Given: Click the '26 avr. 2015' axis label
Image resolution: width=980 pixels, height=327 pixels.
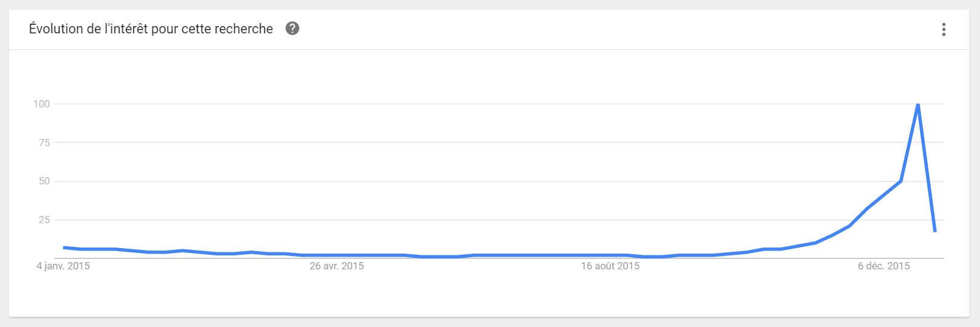Looking at the screenshot, I should (x=336, y=266).
